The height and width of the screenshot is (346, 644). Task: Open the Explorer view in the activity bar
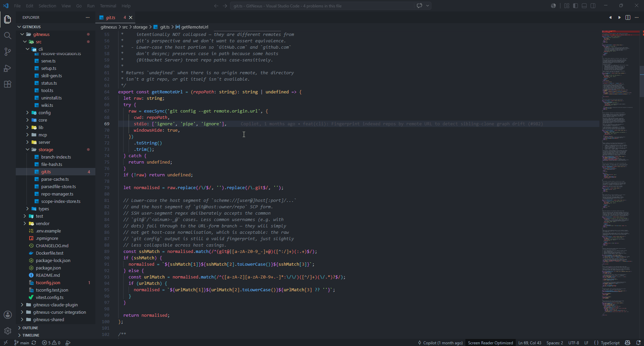click(7, 19)
